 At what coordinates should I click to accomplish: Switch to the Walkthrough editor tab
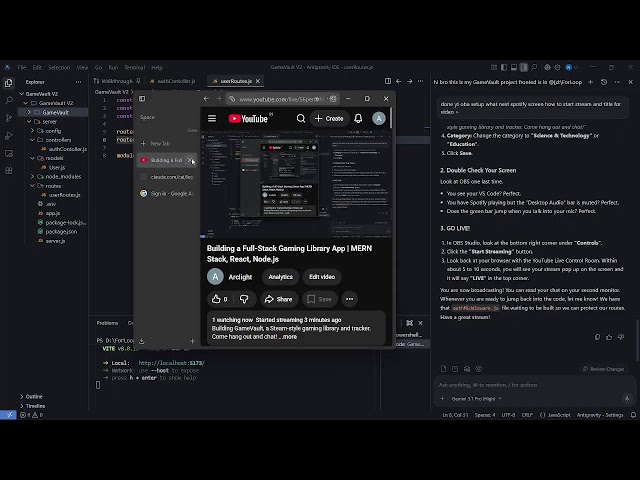tap(117, 81)
